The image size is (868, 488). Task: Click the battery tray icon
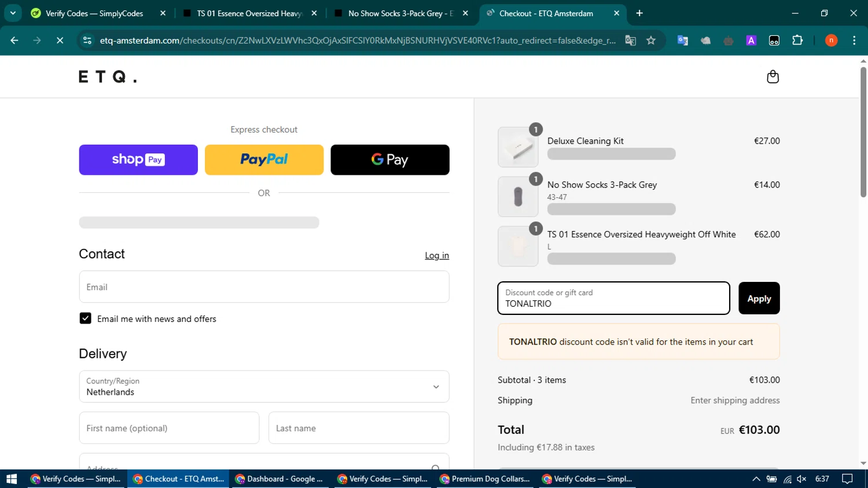tap(771, 479)
